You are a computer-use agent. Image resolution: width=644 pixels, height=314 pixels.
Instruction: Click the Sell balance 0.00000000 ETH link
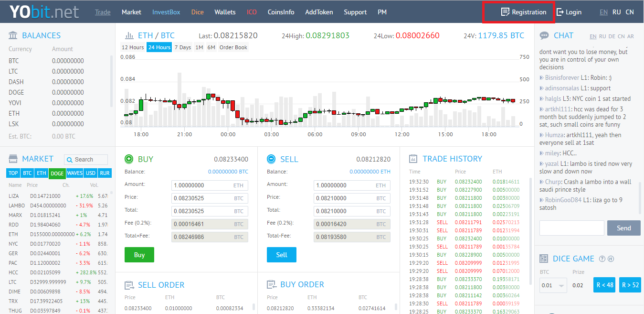[370, 172]
